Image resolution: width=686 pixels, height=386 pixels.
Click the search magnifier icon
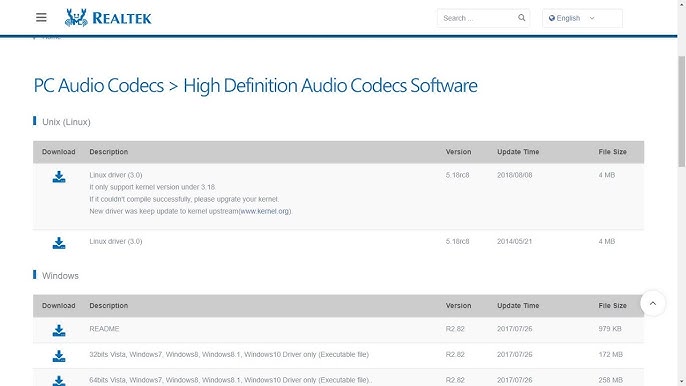click(x=522, y=18)
